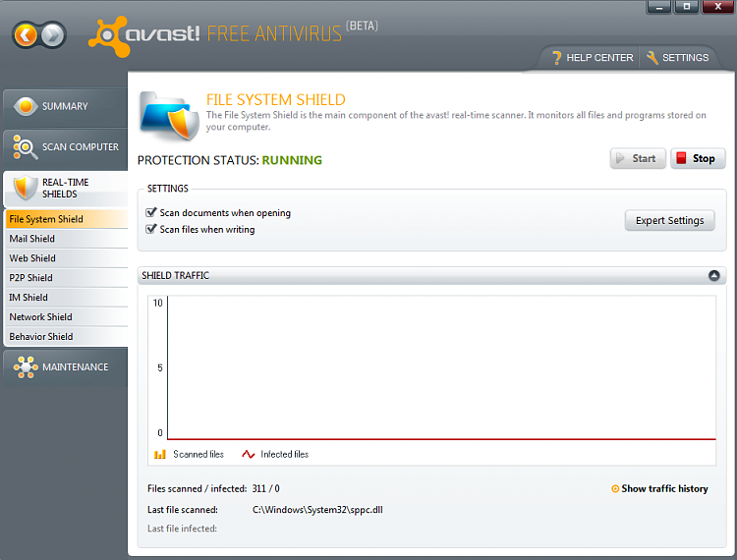The width and height of the screenshot is (737, 560).
Task: Click the red infected files line in graph
Action: click(442, 439)
